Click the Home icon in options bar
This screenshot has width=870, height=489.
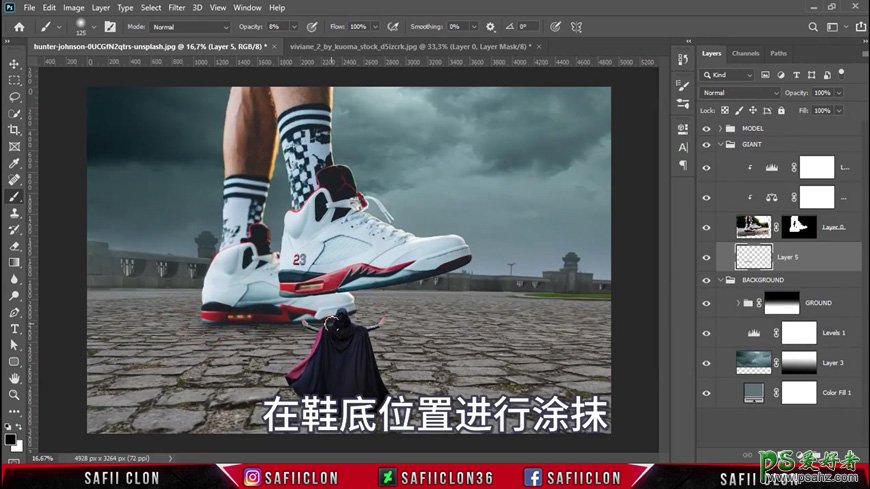click(x=19, y=27)
